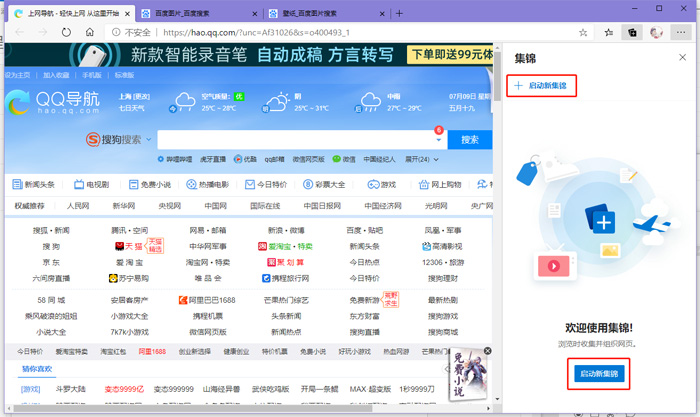Viewport: 700px width, 417px height.
Task: Click the 上海 [更改] city setting
Action: 134,96
